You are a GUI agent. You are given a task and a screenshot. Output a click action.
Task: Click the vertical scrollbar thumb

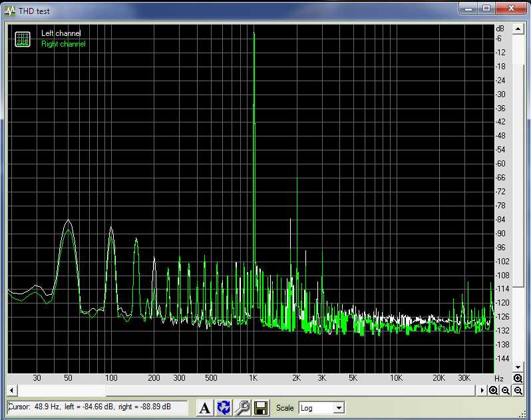click(518, 174)
